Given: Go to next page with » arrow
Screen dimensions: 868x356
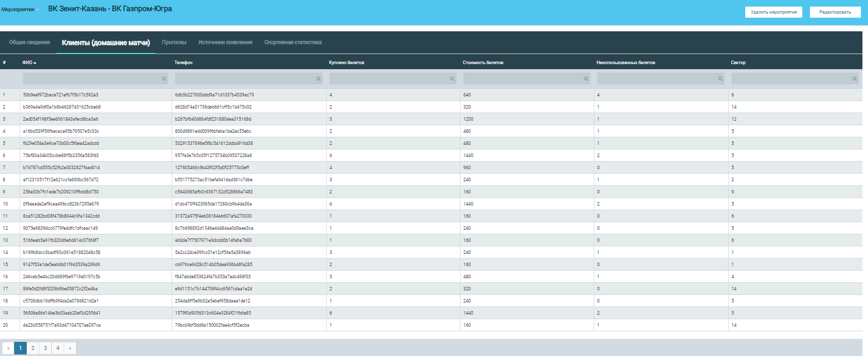Looking at the screenshot, I should [x=70, y=348].
